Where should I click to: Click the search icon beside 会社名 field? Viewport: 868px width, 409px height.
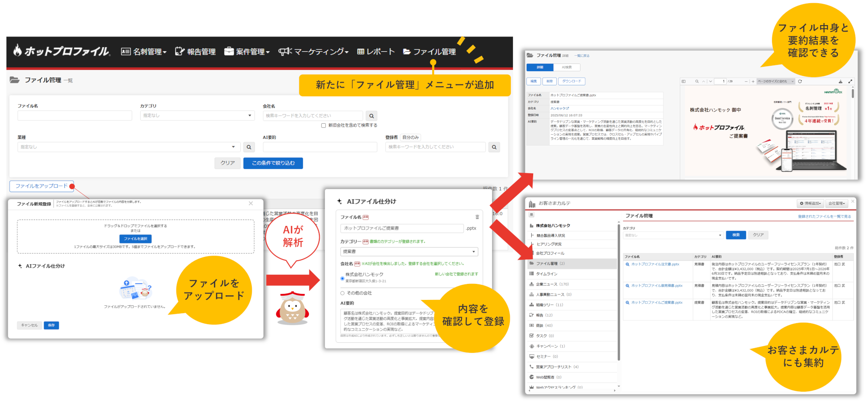[x=371, y=116]
